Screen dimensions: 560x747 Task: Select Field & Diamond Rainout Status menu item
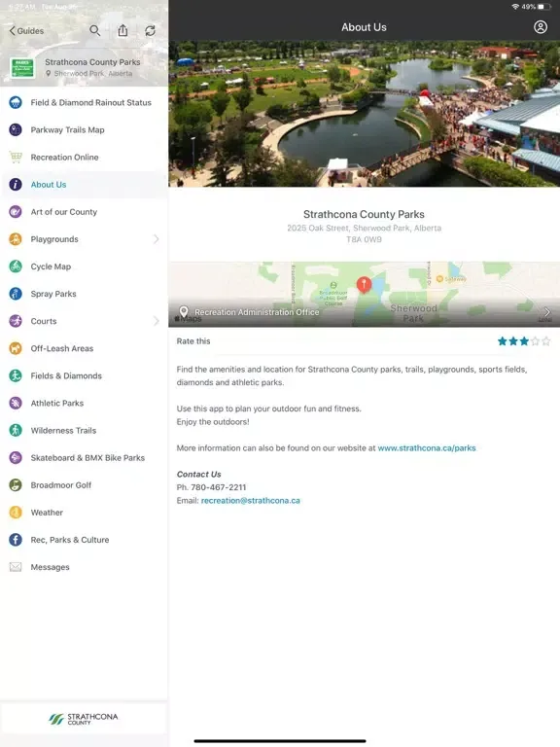(84, 102)
